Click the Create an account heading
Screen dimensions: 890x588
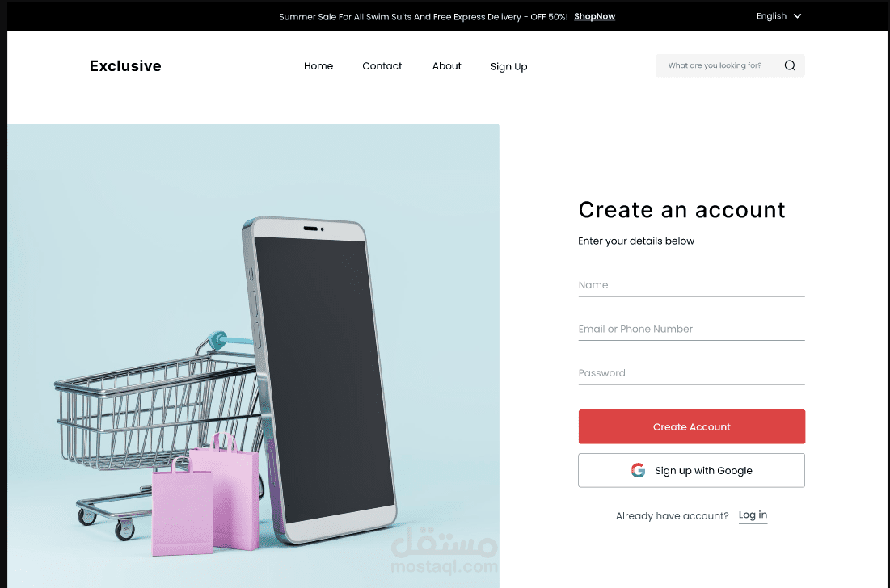point(681,210)
